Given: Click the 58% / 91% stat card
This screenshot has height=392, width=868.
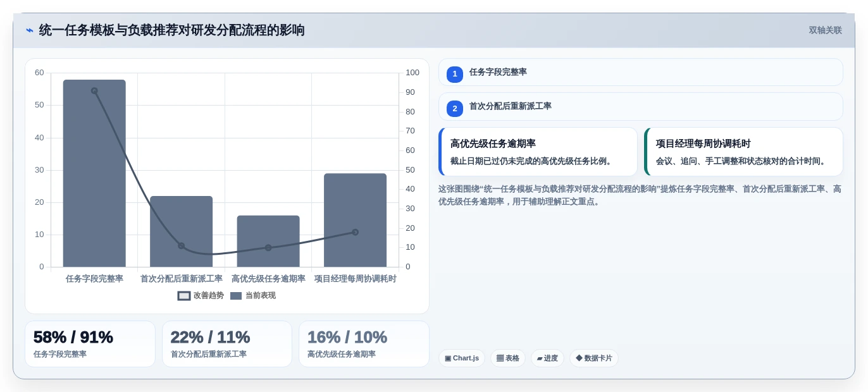Looking at the screenshot, I should pos(90,344).
